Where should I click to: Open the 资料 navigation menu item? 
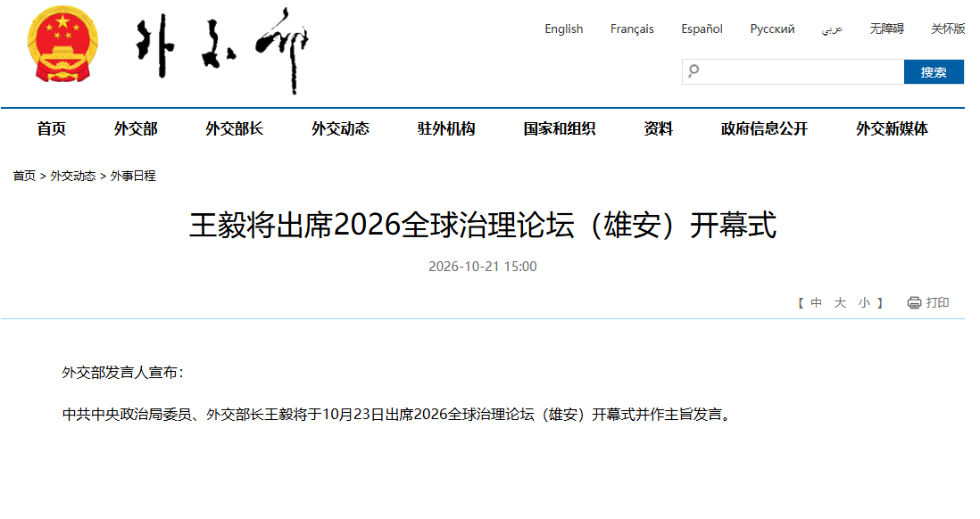pos(658,128)
